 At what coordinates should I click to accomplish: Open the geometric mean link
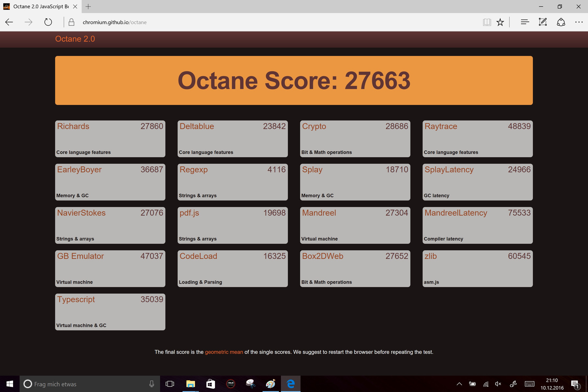[x=224, y=352]
